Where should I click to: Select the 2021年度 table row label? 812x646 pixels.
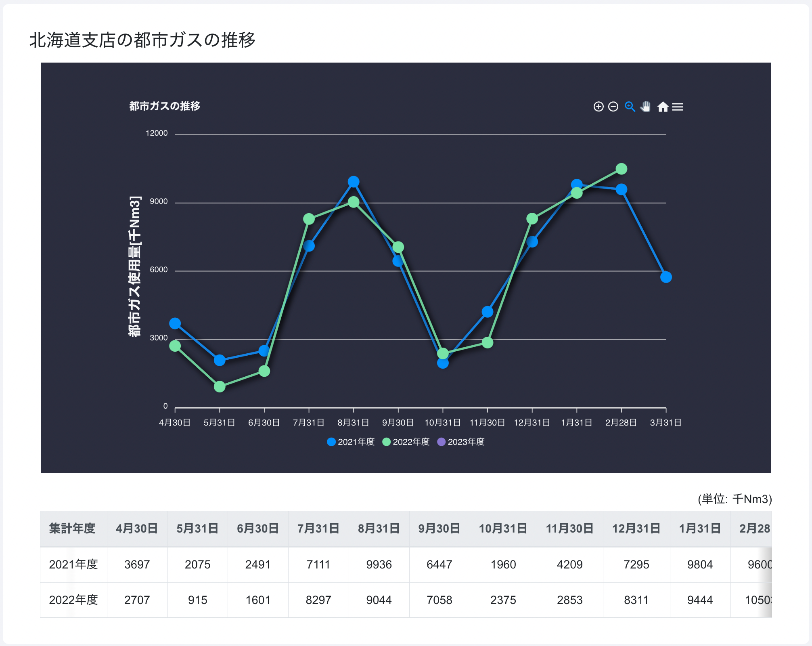(x=73, y=564)
